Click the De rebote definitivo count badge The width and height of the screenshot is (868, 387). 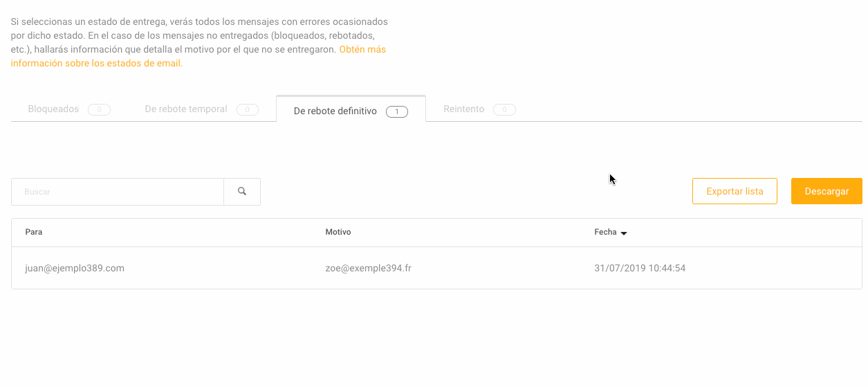click(397, 111)
